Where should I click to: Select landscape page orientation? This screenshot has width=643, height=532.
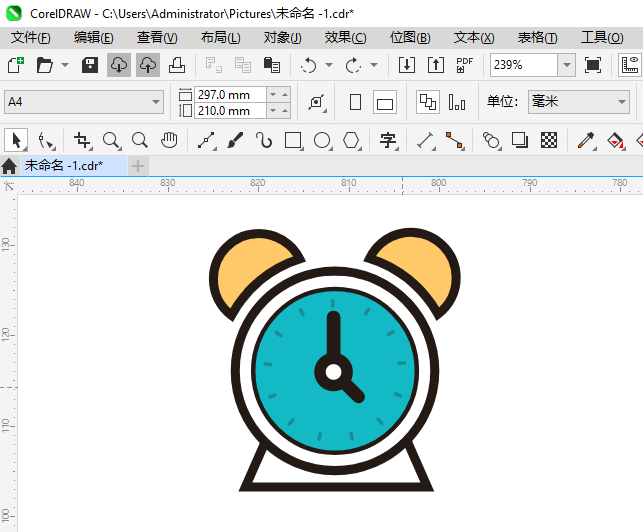[x=385, y=102]
